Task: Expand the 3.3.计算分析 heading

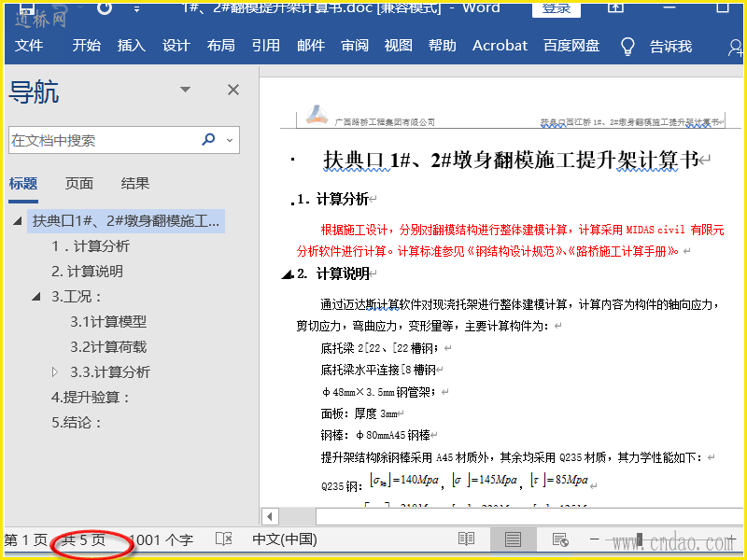Action: tap(55, 372)
